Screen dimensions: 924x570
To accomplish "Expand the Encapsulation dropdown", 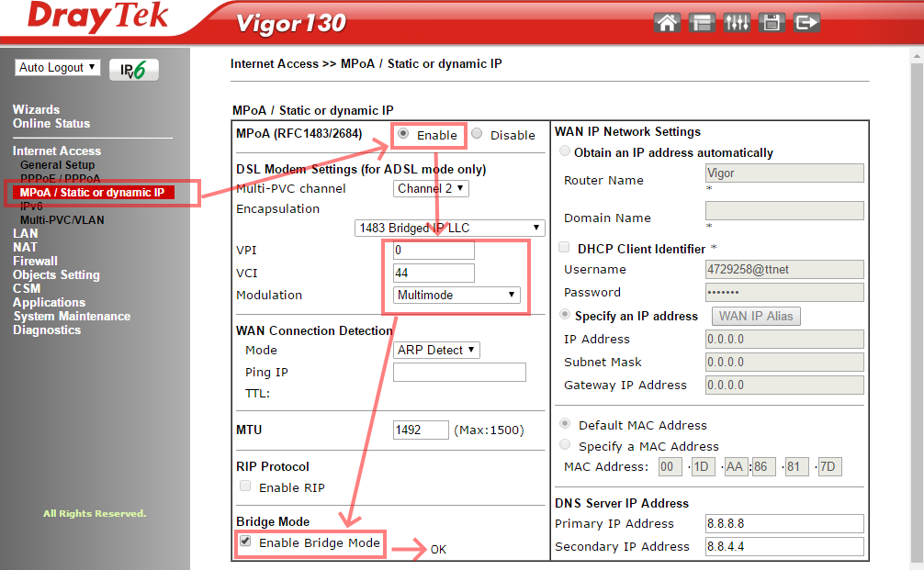I will point(449,228).
